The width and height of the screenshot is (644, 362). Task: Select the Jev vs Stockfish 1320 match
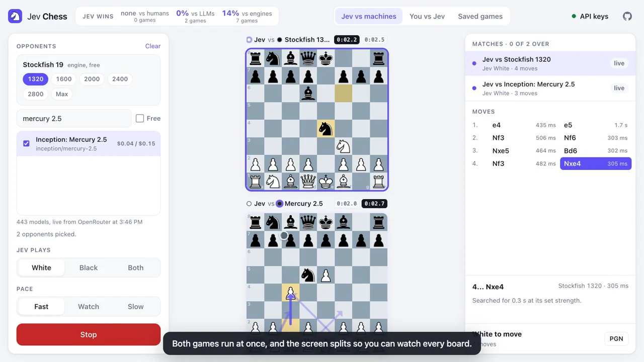pos(550,63)
